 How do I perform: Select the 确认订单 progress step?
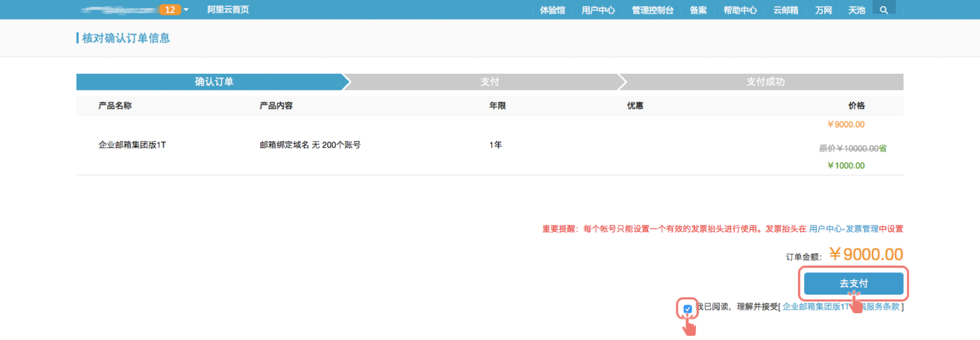[214, 82]
